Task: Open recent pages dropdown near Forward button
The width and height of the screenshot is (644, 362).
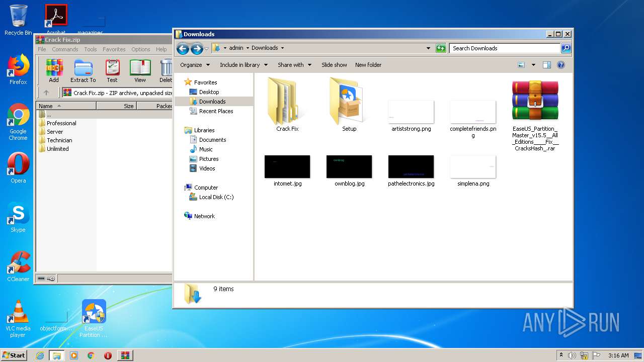Action: pos(206,49)
